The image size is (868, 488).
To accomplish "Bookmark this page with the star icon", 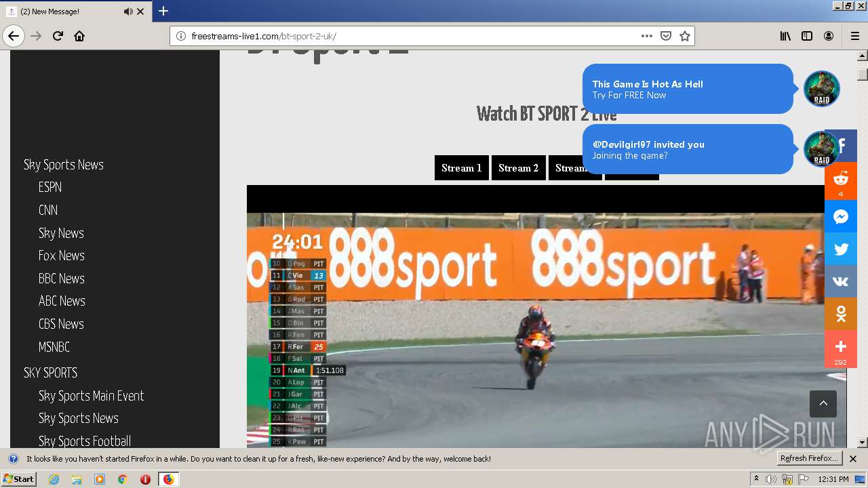I will (x=685, y=36).
